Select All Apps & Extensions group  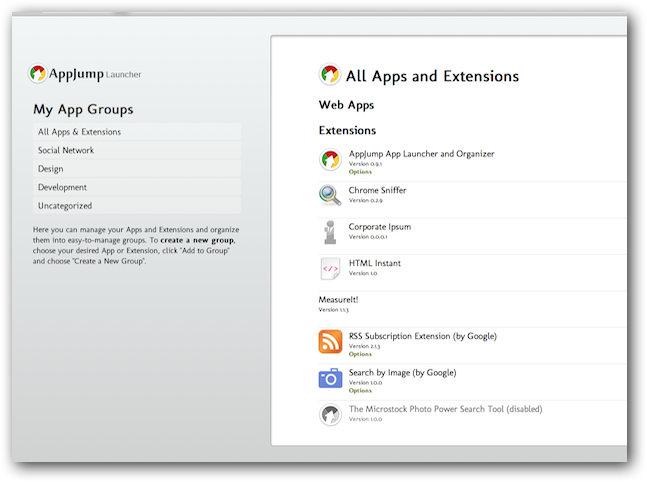tap(79, 132)
